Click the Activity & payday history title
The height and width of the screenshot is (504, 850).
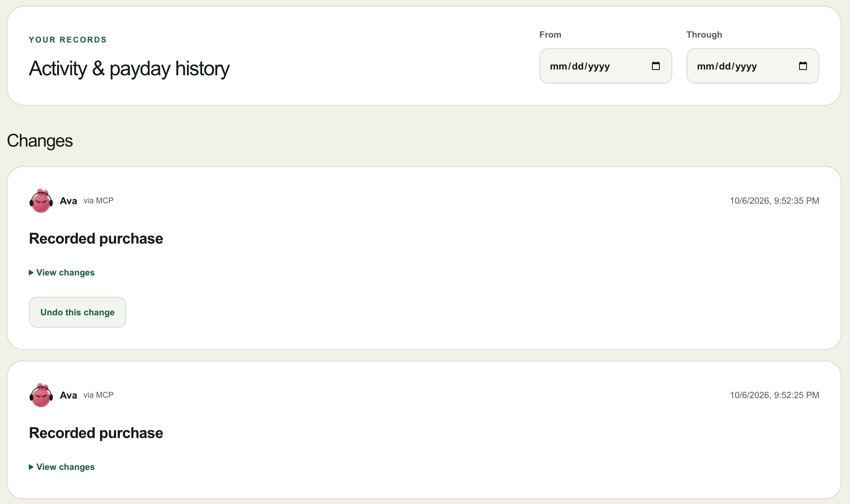pyautogui.click(x=129, y=69)
